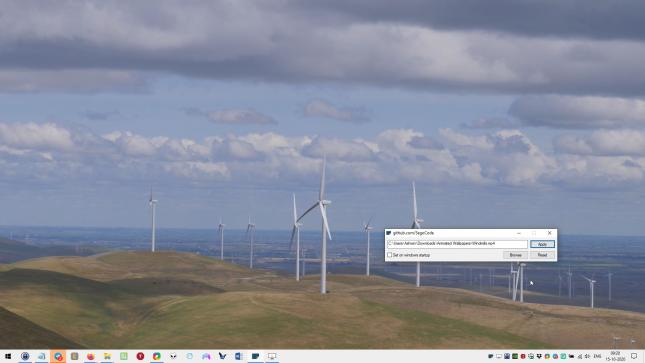Click the app icon in the dialog title bar
Screen dimensions: 645x363
coord(389,233)
